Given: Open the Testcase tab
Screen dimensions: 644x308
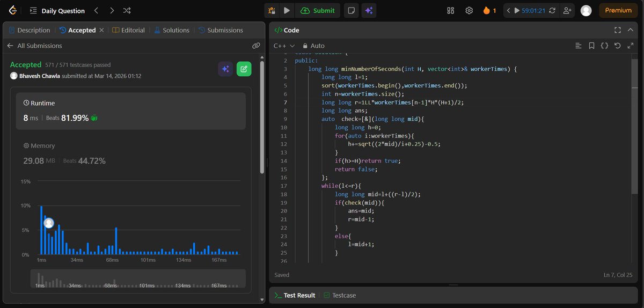Looking at the screenshot, I should (339, 295).
